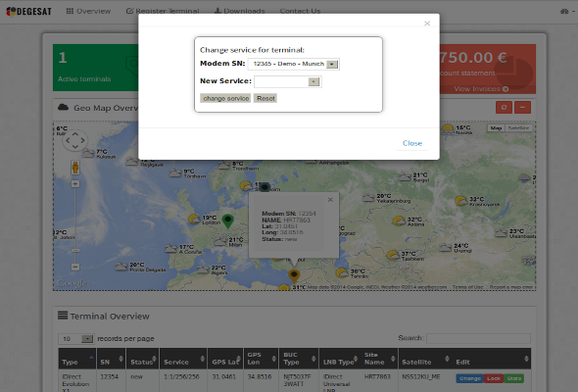
Task: Click the Tashkent 37°C weather icon
Action: (x=393, y=255)
